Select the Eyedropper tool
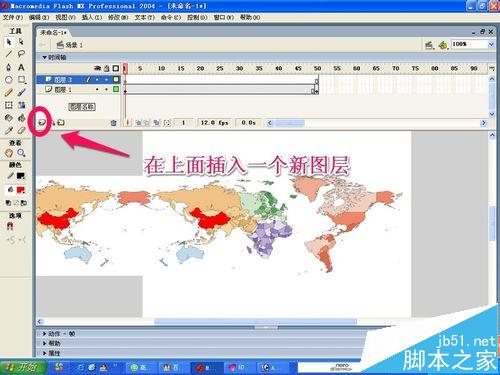 point(9,130)
